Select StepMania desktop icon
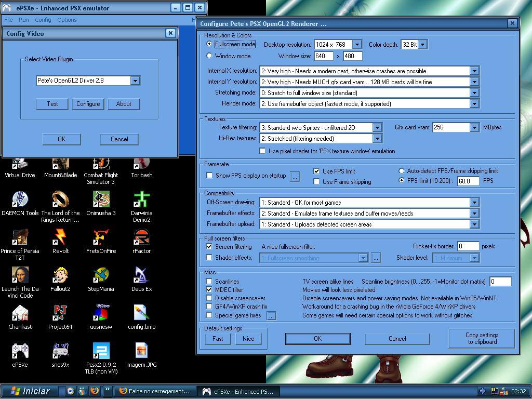The width and height of the screenshot is (532, 399). click(x=101, y=280)
